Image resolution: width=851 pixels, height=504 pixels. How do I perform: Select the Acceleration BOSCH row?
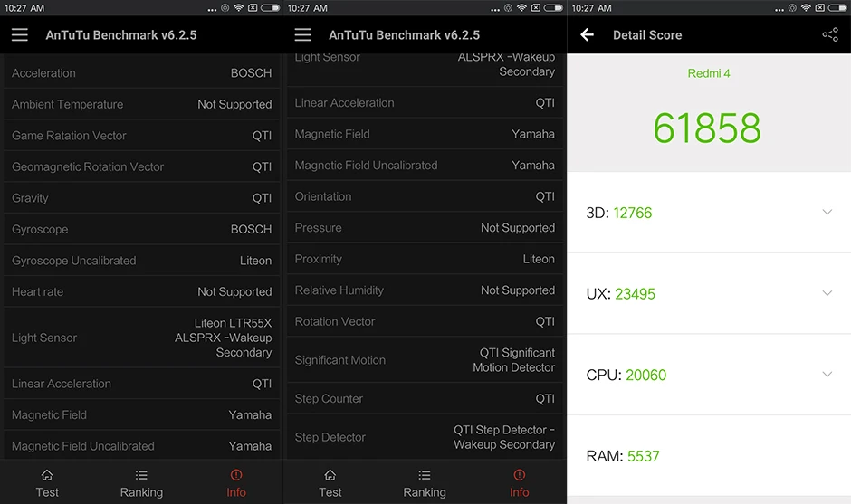(141, 73)
